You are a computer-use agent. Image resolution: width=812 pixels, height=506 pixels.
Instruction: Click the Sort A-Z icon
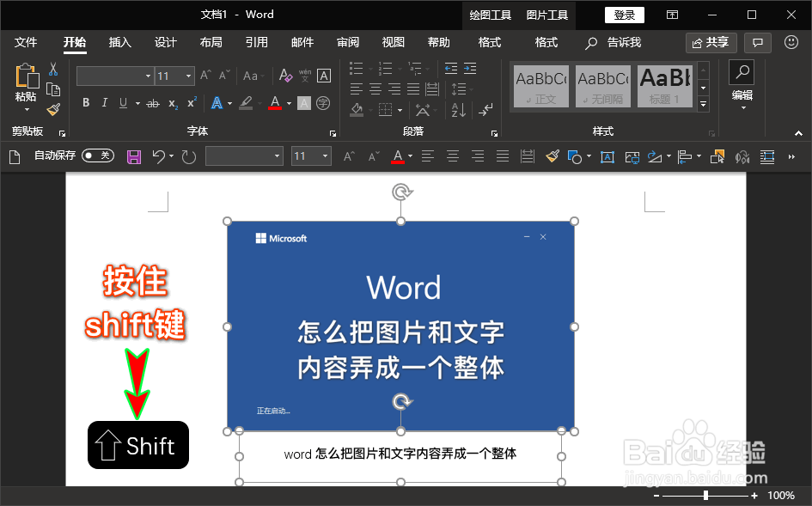tap(458, 109)
